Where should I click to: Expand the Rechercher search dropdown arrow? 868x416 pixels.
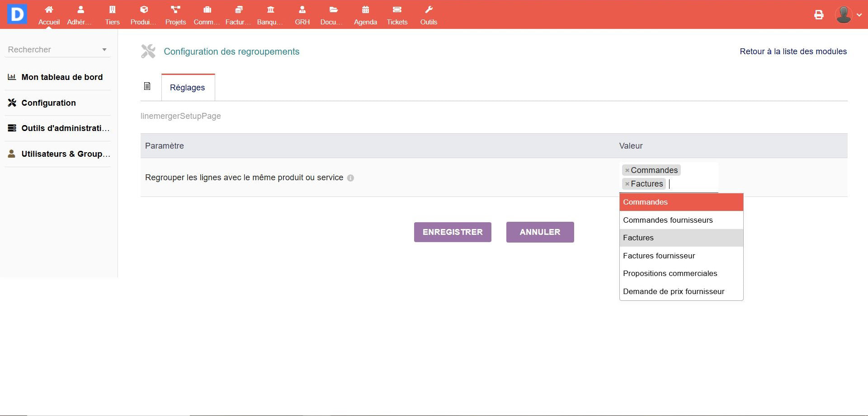(x=104, y=50)
